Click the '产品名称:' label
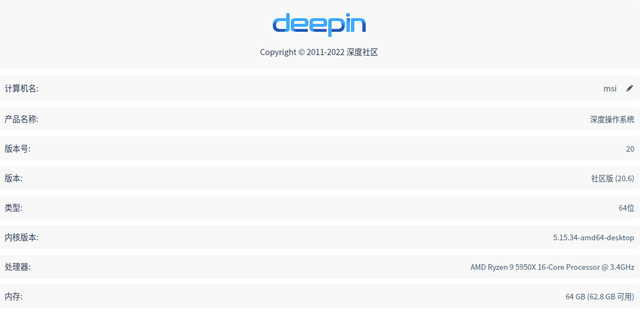Viewport: 644px width, 321px height. [x=22, y=119]
